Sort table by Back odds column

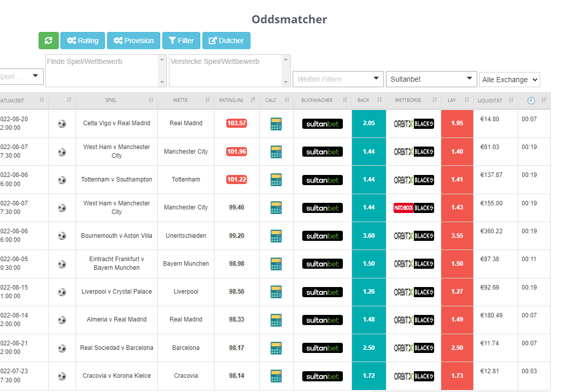pyautogui.click(x=368, y=100)
